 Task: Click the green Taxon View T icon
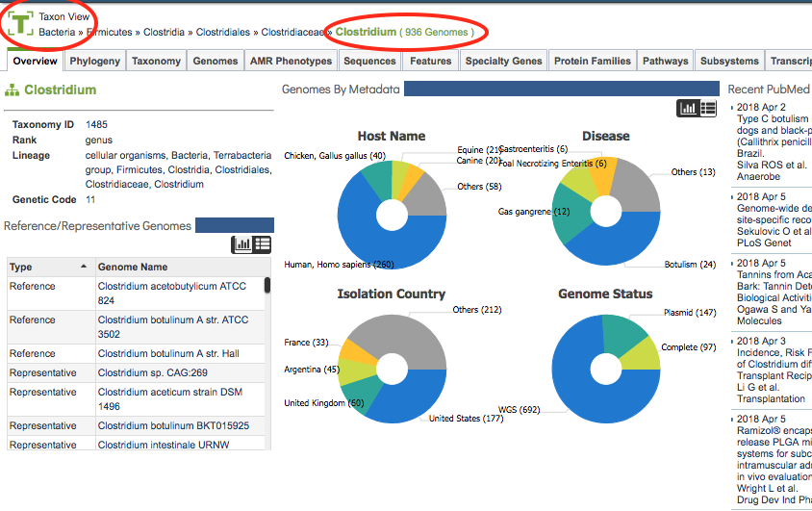(x=21, y=24)
